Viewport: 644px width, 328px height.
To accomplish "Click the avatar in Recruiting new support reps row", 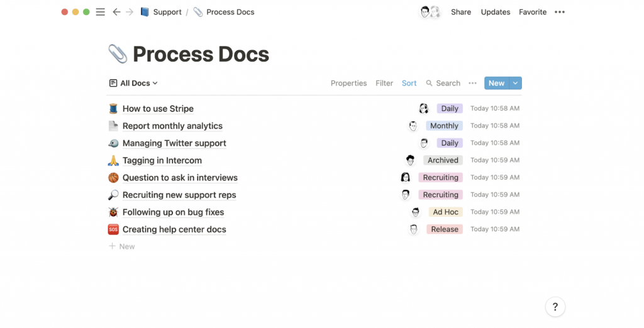I will coord(406,195).
